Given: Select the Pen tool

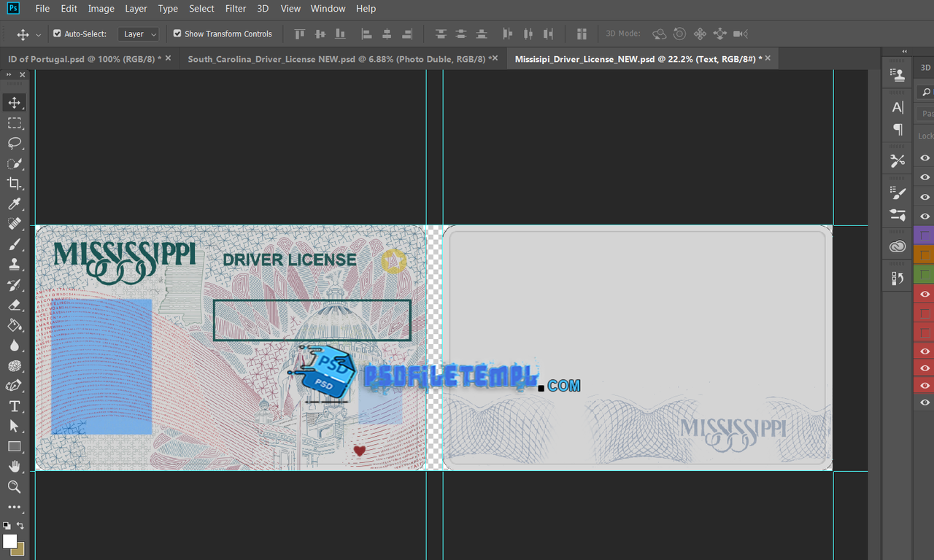Looking at the screenshot, I should point(15,386).
